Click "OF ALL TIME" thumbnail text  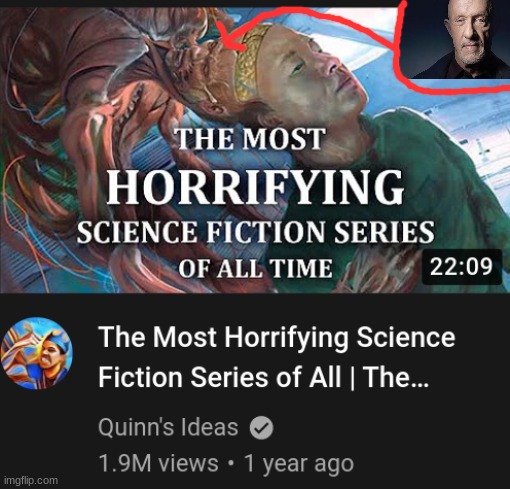pos(255,268)
